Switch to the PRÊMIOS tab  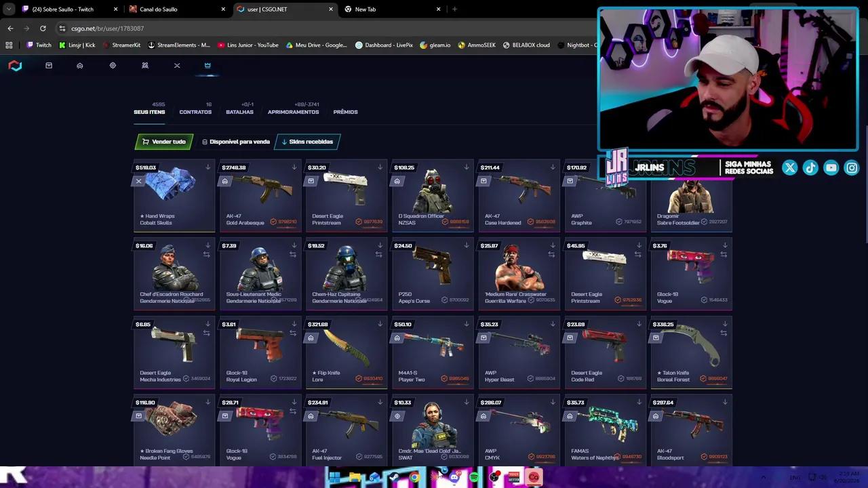pyautogui.click(x=345, y=112)
